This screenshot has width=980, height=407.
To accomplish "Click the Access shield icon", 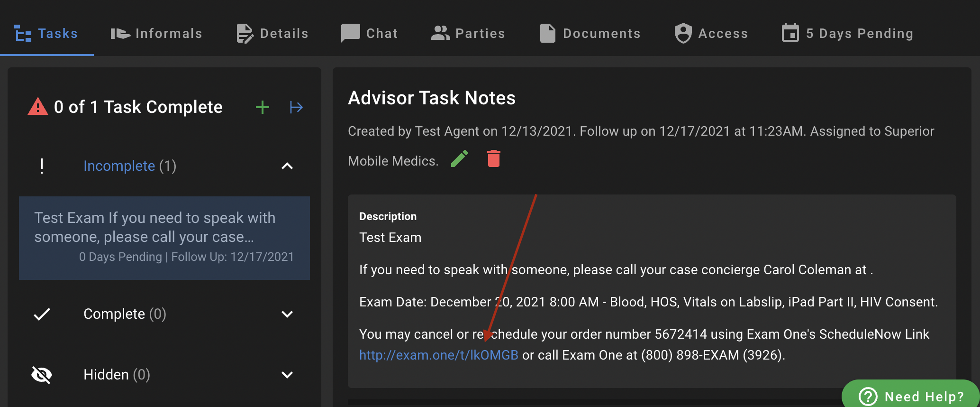I will click(683, 33).
